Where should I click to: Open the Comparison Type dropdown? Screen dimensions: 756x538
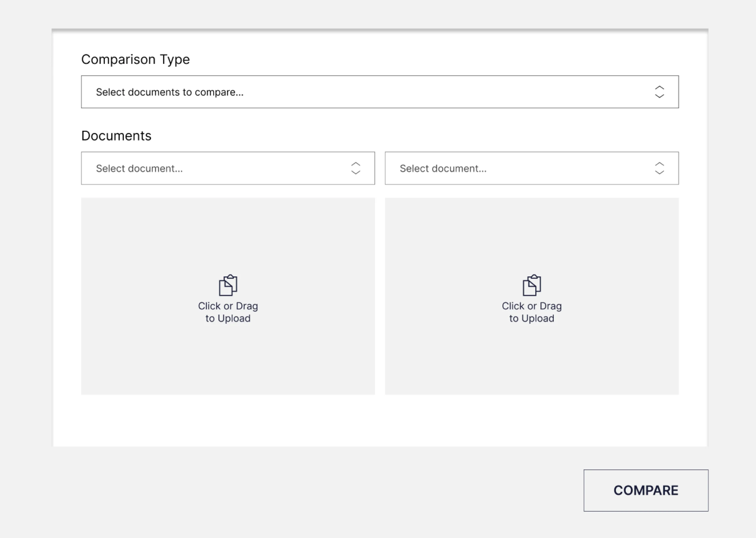pyautogui.click(x=380, y=92)
